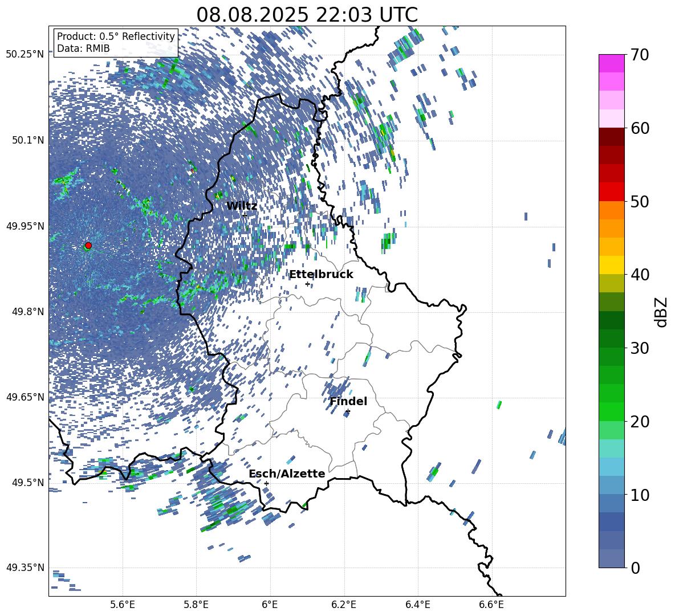
Task: Click the 49.5°N latitude label
Action: pos(28,483)
